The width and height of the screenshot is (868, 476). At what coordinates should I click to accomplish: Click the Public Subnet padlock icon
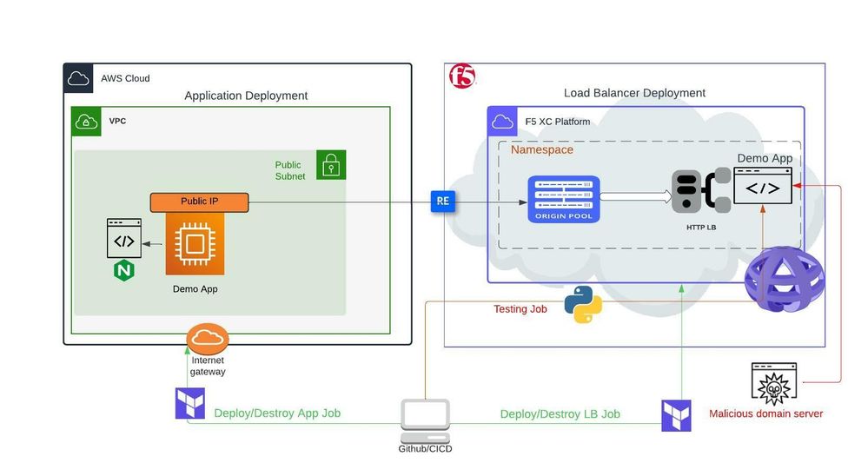coord(331,164)
